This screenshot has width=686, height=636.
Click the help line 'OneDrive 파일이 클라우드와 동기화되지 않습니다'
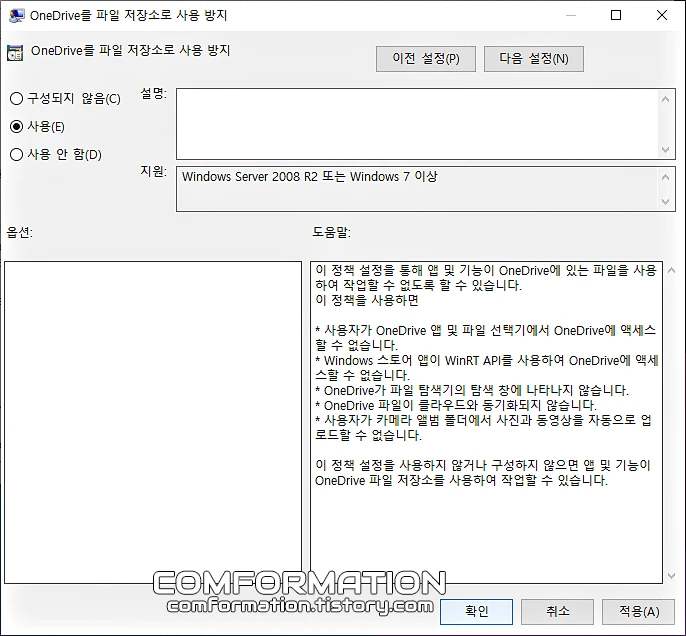pos(455,405)
